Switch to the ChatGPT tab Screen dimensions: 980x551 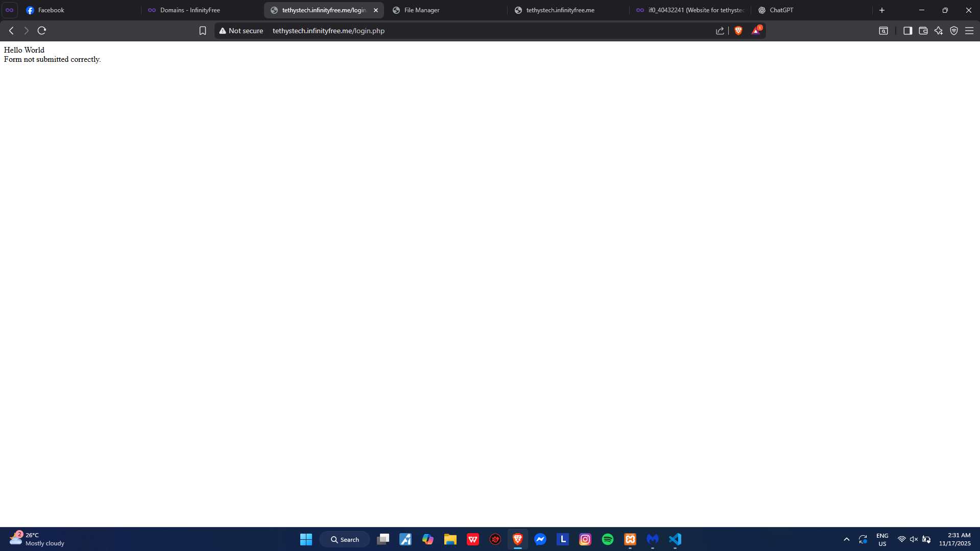781,10
